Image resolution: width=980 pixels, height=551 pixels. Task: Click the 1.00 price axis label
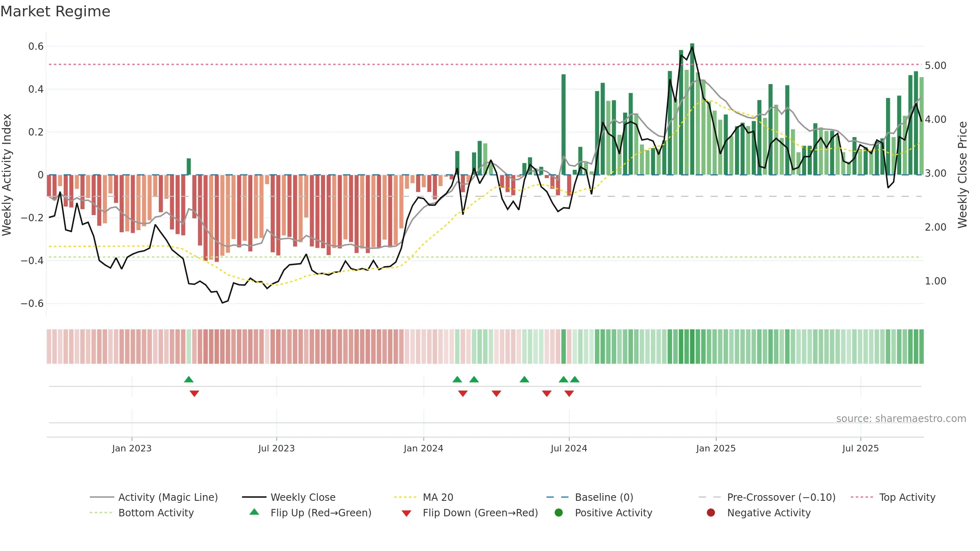click(935, 281)
